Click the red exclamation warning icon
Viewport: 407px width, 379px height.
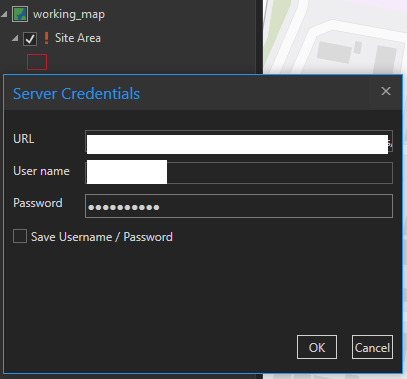tap(46, 38)
